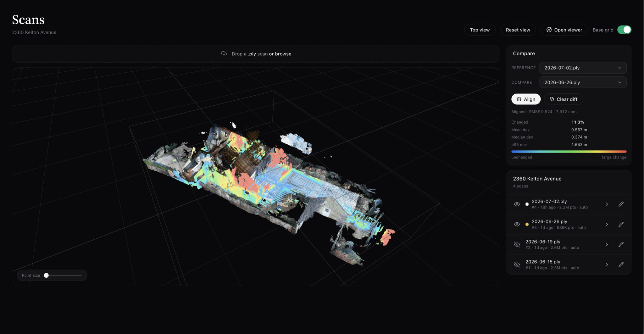The width and height of the screenshot is (644, 334).
Task: Open the Compare scan dropdown
Action: (x=583, y=82)
